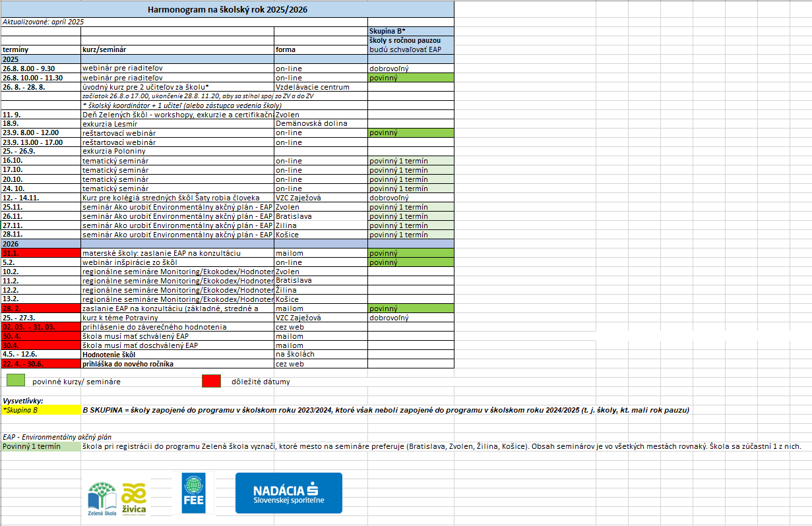Screen dimensions: 812x526
Task: Select 'Kurz pre kolégiá stredných škôl Šaty robia človeka'
Action: [177, 197]
